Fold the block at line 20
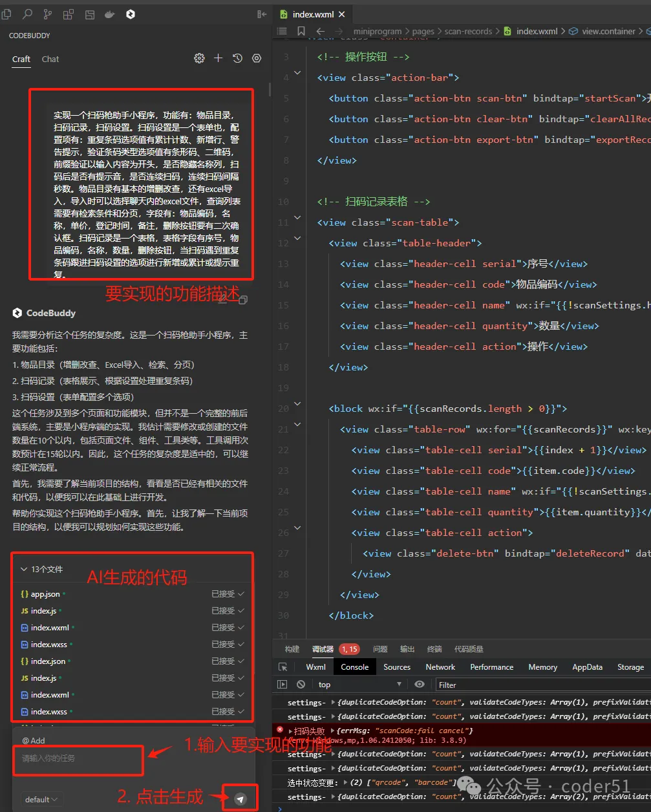Image resolution: width=651 pixels, height=812 pixels. pyautogui.click(x=297, y=404)
